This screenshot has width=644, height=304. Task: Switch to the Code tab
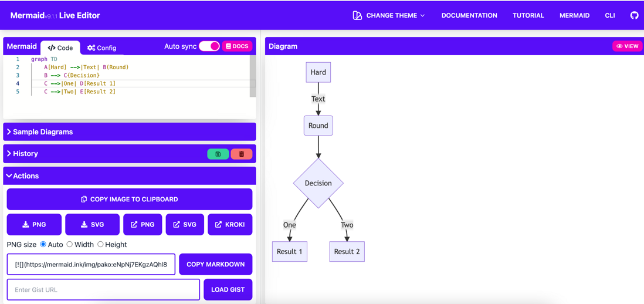(x=60, y=48)
